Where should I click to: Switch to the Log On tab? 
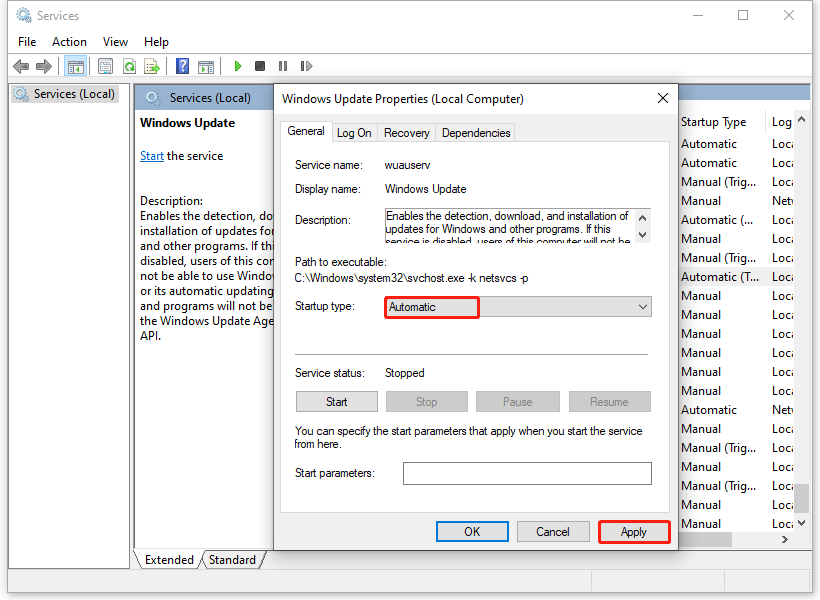tap(354, 133)
